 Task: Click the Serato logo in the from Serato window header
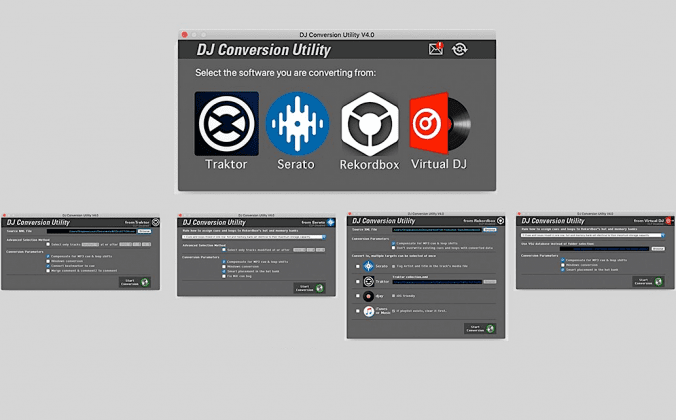(330, 222)
